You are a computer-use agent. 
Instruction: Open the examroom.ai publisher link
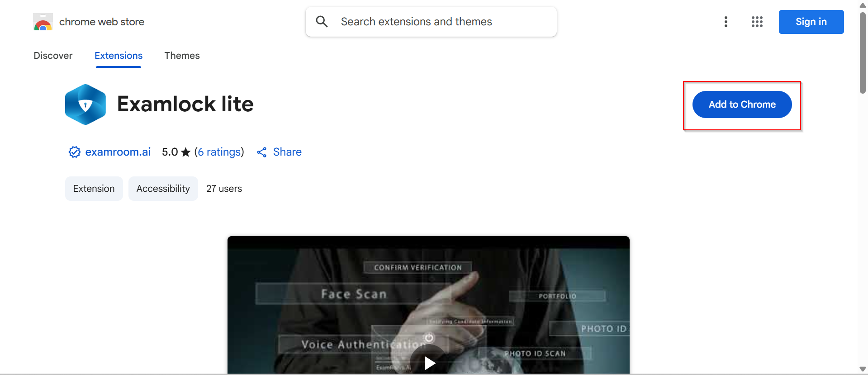(x=118, y=152)
